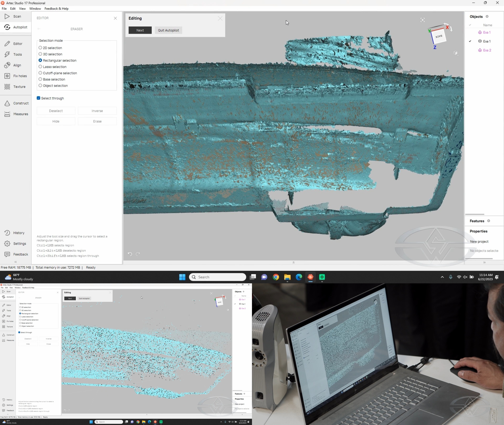Select Cutoff-plane selection mode
Screen dimensions: 504x425
[x=40, y=73]
